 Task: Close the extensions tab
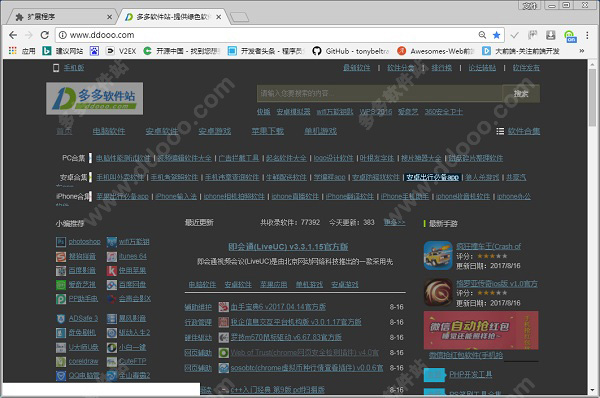[109, 17]
